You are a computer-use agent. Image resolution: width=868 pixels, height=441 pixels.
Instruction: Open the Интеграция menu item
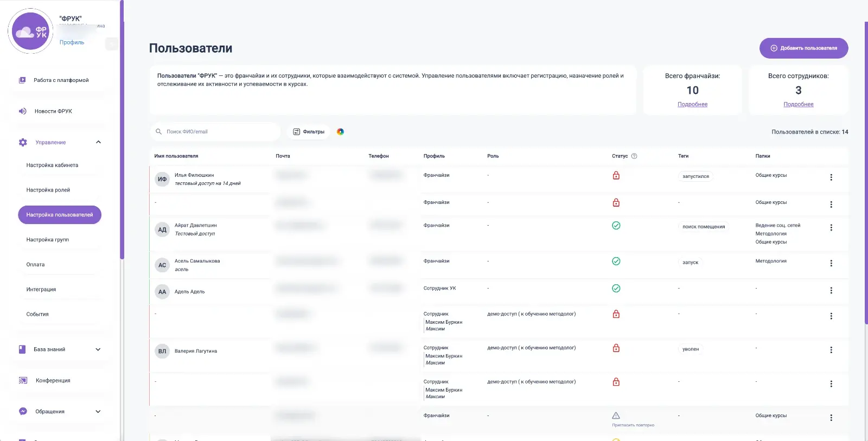tap(41, 290)
